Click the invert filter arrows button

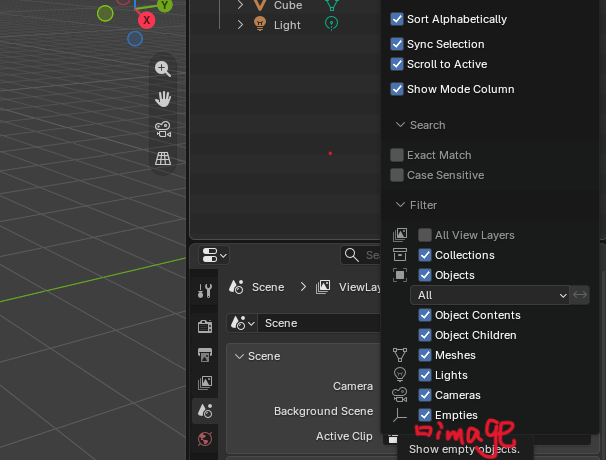pyautogui.click(x=580, y=295)
